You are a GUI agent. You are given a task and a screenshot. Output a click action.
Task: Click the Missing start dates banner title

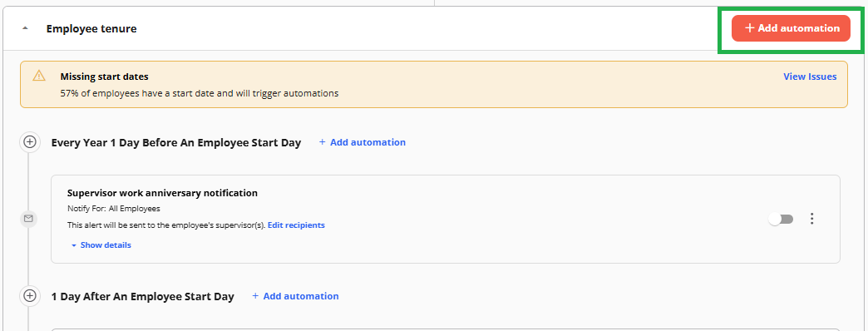pyautogui.click(x=104, y=77)
